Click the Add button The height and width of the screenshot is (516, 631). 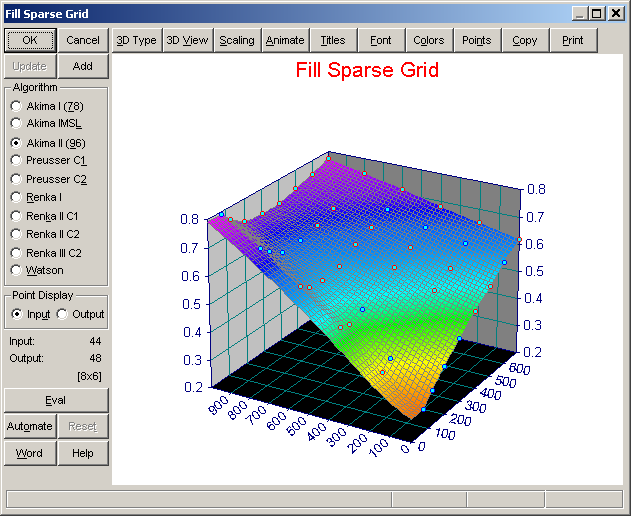(83, 66)
